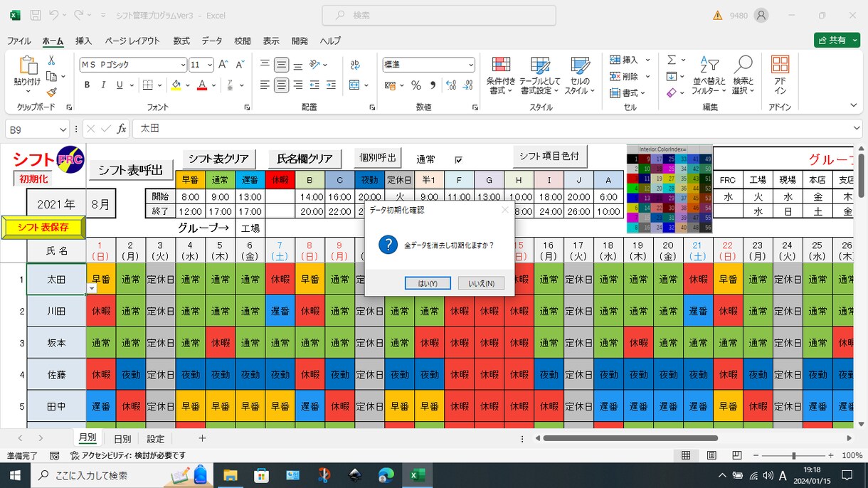Open the 数式 ribbon tab
Image resolution: width=868 pixels, height=488 pixels.
point(181,41)
